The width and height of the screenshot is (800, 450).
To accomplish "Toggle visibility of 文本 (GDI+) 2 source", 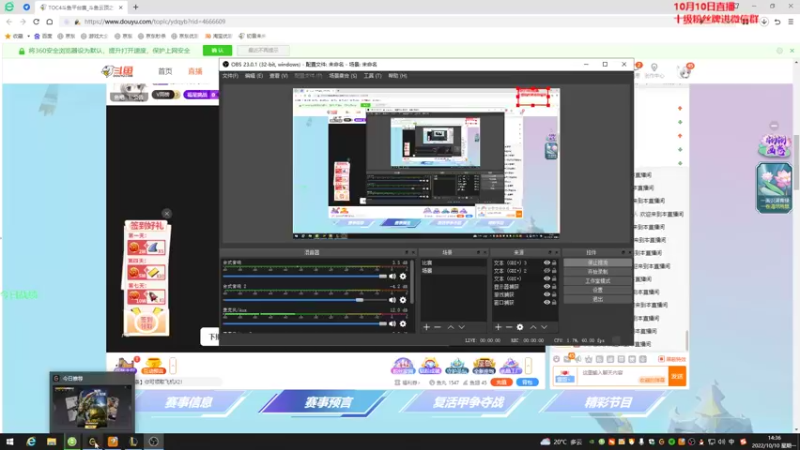I will point(546,271).
